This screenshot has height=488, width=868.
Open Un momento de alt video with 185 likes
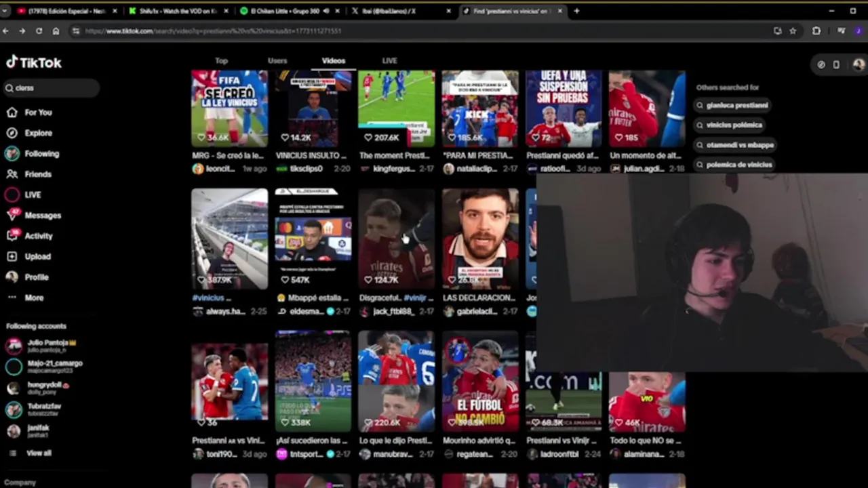pos(647,108)
